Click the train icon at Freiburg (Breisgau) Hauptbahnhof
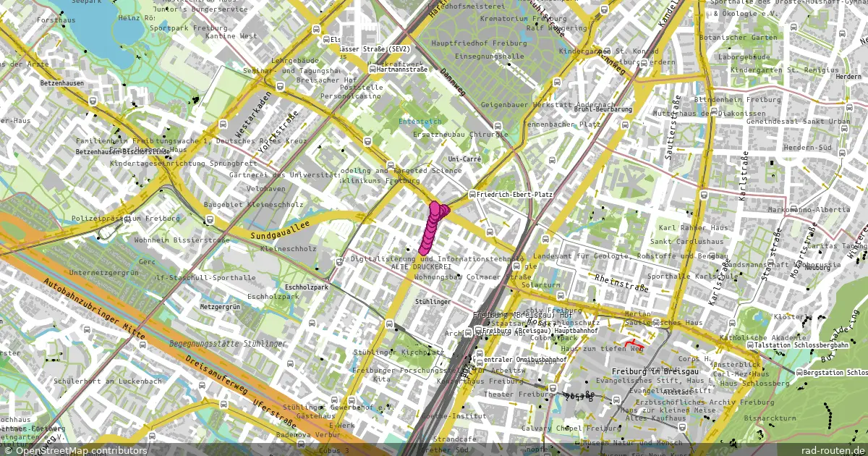 478,330
